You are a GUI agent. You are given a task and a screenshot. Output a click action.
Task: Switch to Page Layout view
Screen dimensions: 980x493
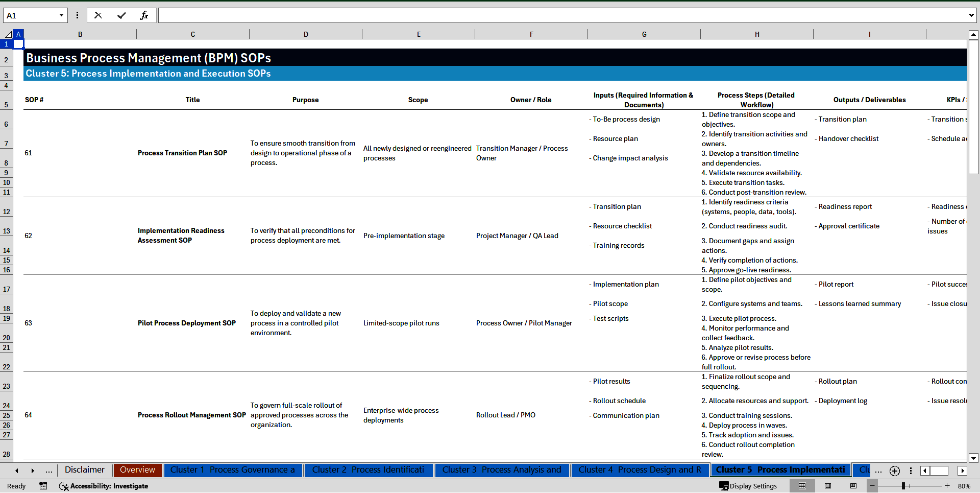pos(828,486)
